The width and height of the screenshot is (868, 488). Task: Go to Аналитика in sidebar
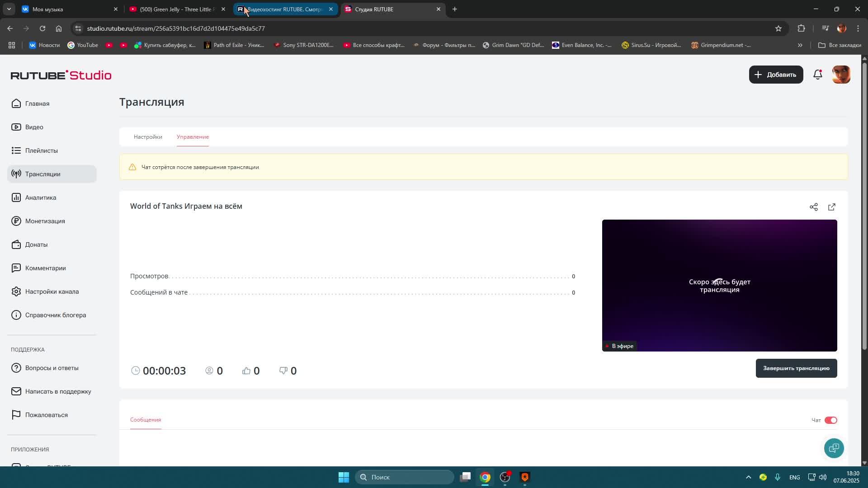41,197
